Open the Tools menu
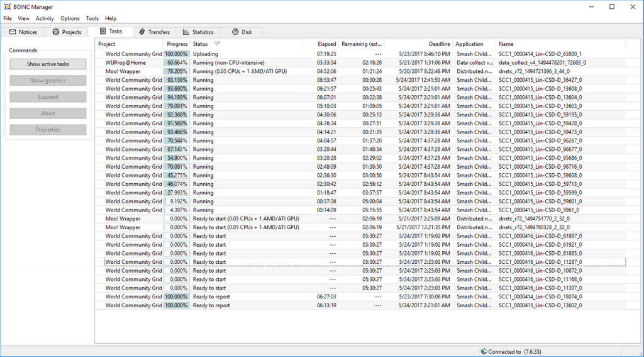The image size is (644, 357). (x=92, y=18)
